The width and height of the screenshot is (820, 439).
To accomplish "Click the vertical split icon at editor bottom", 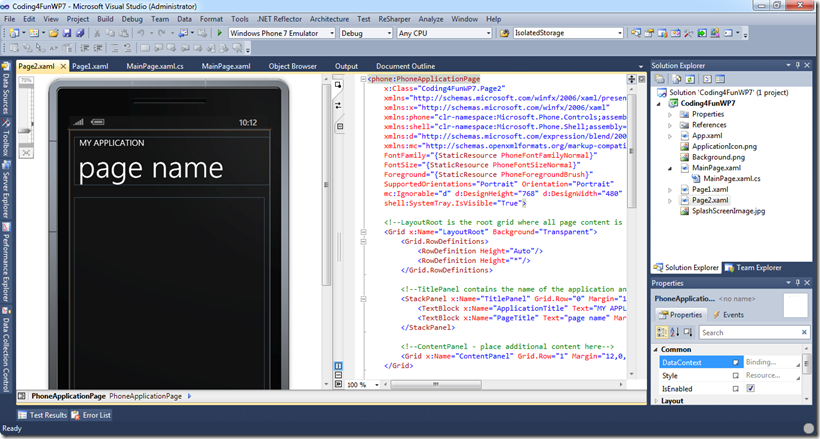I will click(x=338, y=366).
